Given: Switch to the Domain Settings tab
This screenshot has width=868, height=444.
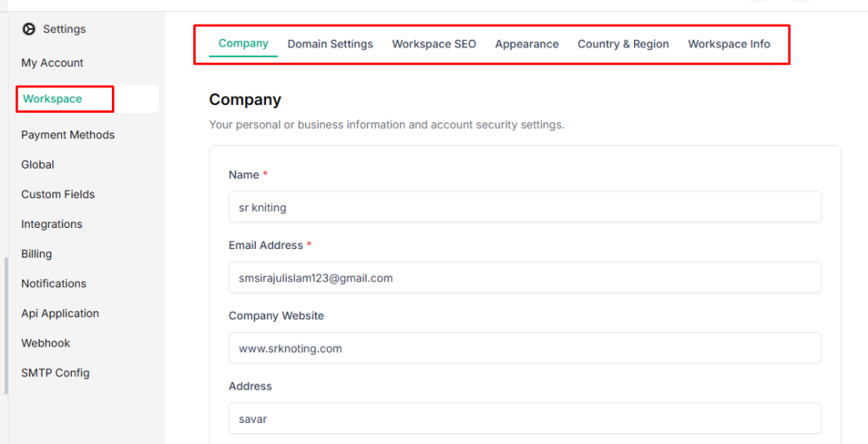Looking at the screenshot, I should click(330, 44).
